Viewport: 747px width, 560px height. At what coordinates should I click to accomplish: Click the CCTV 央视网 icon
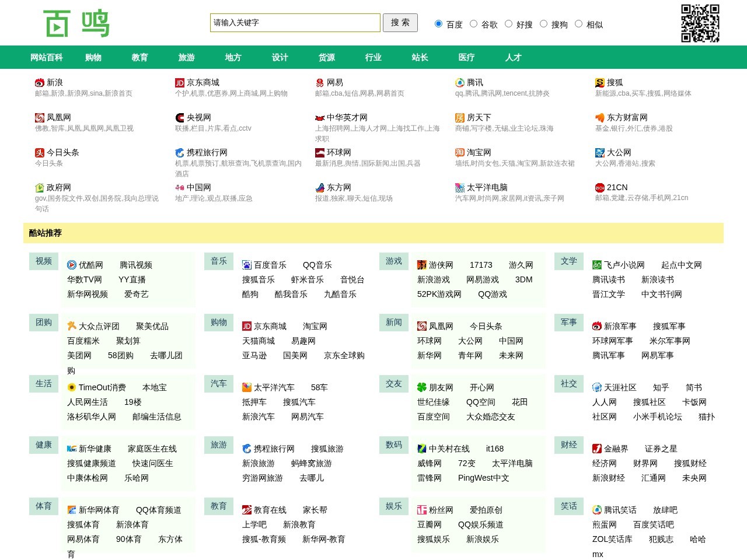[179, 117]
